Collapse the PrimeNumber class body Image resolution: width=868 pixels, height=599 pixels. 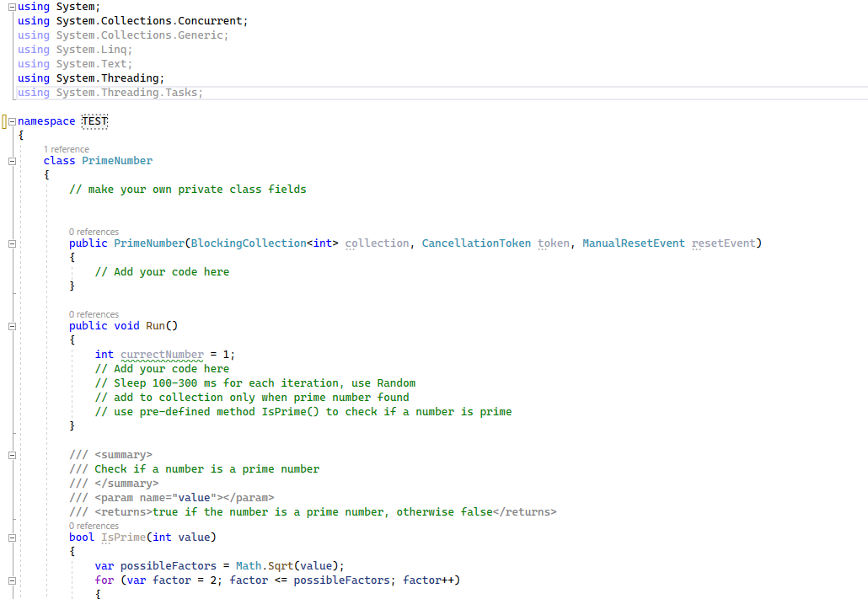click(x=11, y=160)
